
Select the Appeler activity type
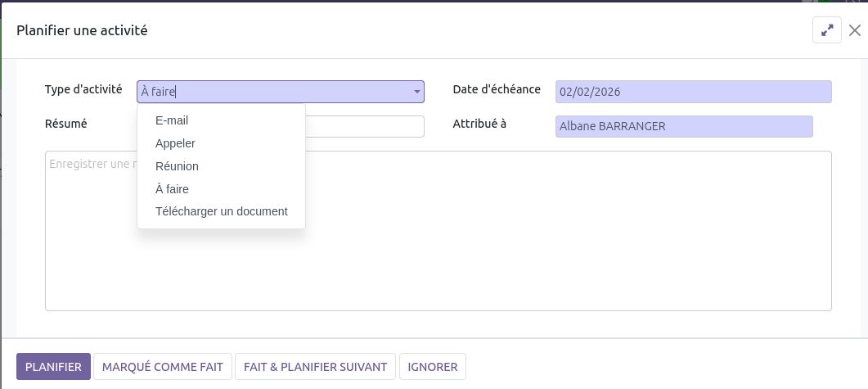coord(175,143)
